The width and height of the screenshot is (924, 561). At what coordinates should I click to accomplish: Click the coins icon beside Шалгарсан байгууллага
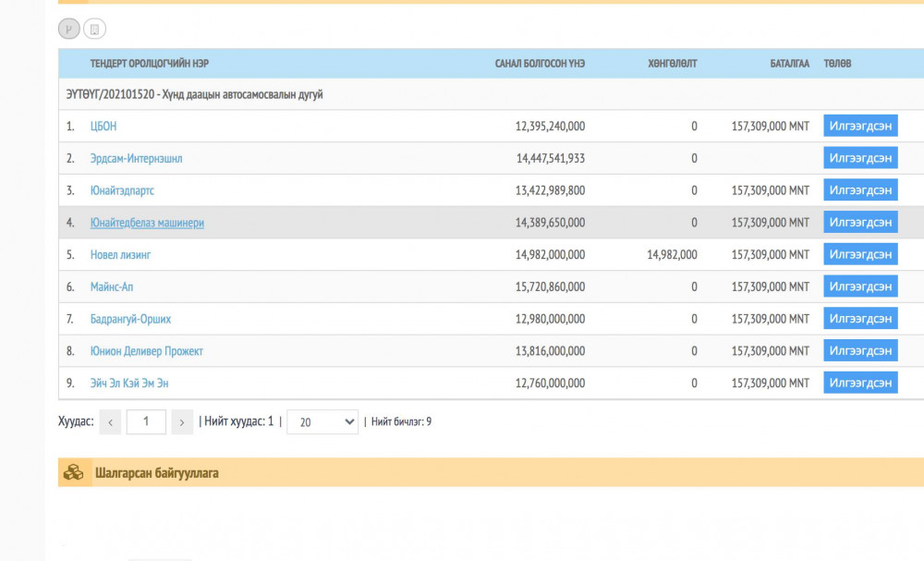[74, 472]
